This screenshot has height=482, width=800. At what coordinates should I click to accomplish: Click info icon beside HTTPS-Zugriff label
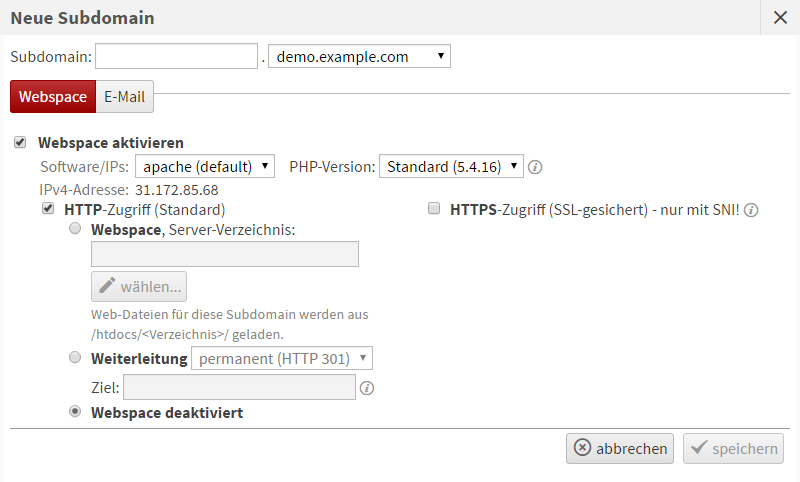[x=751, y=210]
